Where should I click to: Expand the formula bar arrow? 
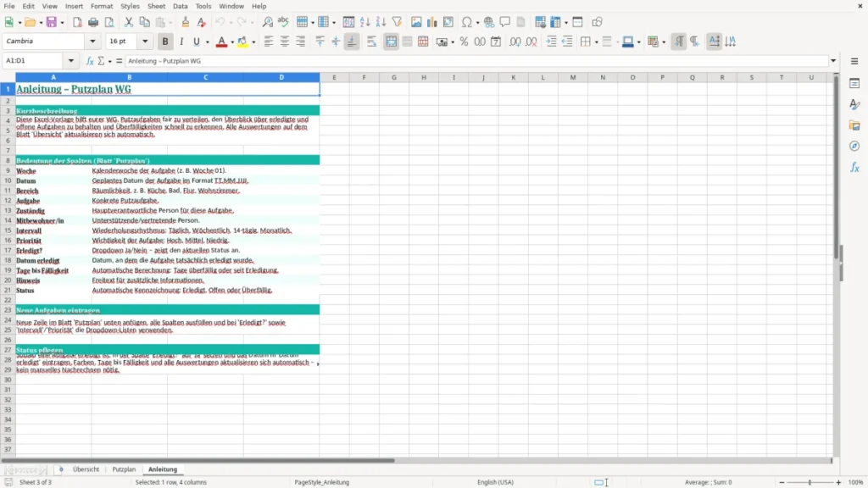[x=833, y=61]
